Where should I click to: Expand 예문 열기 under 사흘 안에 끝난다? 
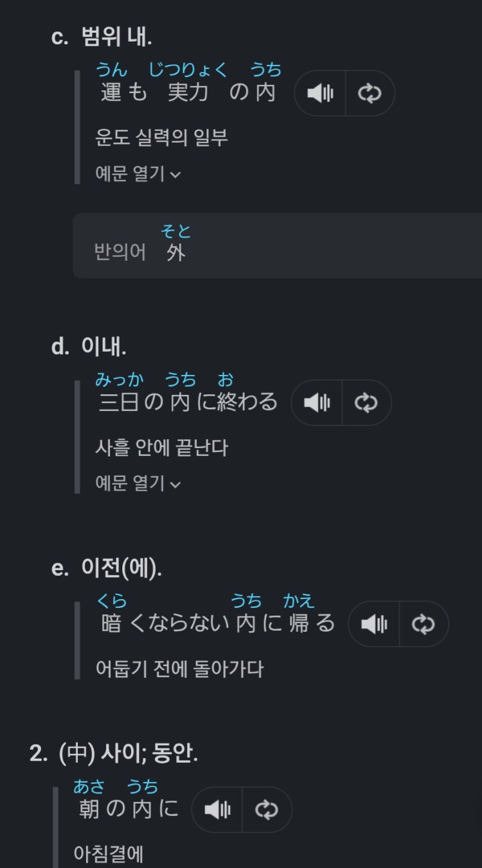[x=138, y=483]
